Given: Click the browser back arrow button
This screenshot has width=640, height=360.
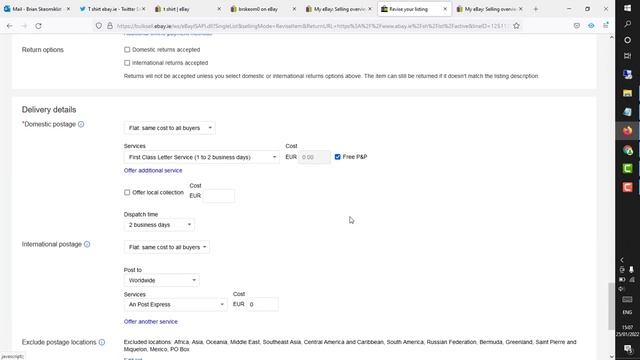Looking at the screenshot, I should pyautogui.click(x=9, y=26).
